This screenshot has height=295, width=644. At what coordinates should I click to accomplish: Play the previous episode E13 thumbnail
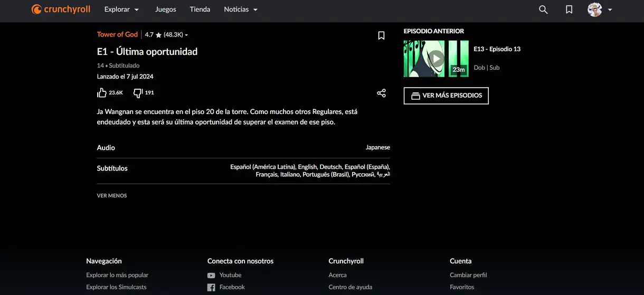pyautogui.click(x=436, y=59)
